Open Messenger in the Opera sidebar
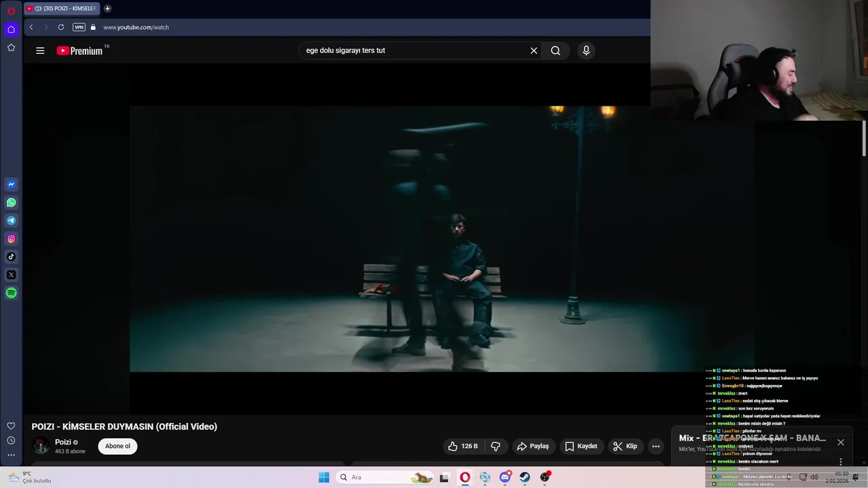This screenshot has width=868, height=488. click(11, 184)
